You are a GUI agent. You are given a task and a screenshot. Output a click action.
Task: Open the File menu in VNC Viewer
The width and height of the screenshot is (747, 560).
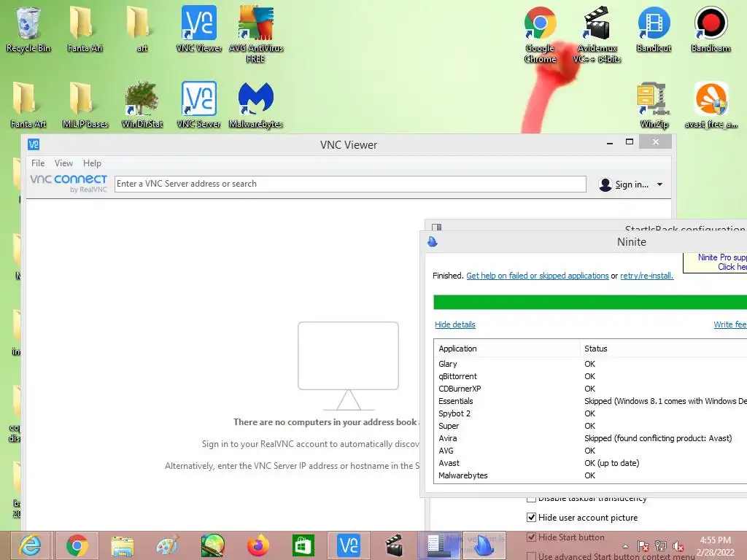pos(38,163)
